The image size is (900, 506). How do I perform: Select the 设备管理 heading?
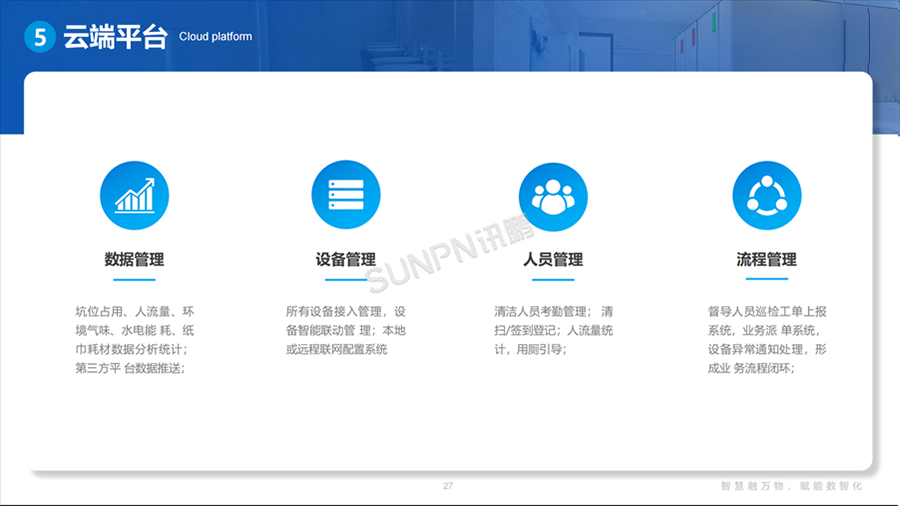[x=346, y=260]
